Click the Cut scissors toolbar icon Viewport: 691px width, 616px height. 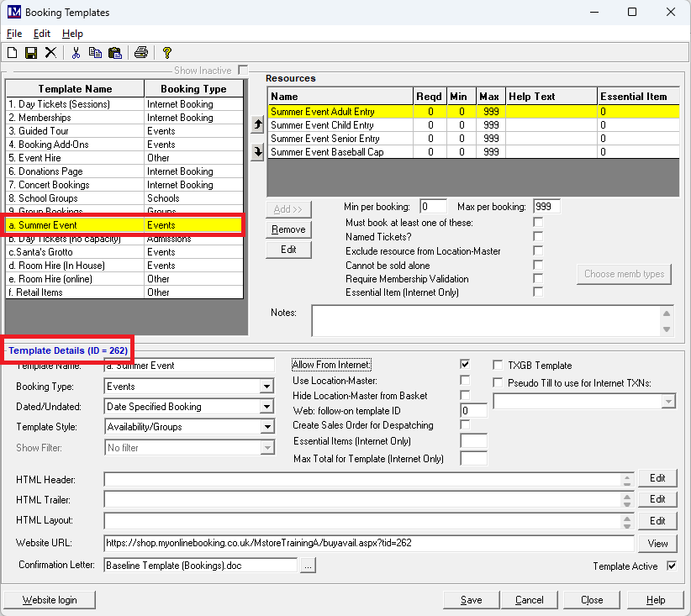pos(76,52)
